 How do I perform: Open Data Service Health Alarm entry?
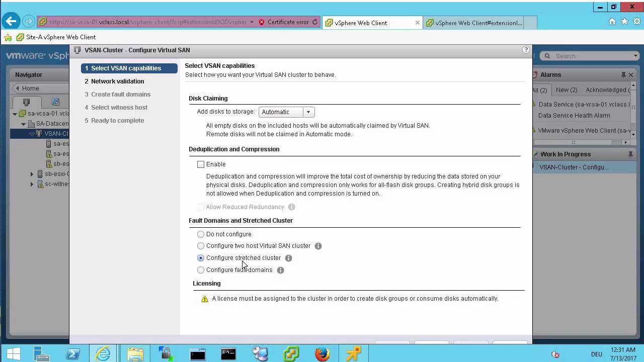point(574,116)
